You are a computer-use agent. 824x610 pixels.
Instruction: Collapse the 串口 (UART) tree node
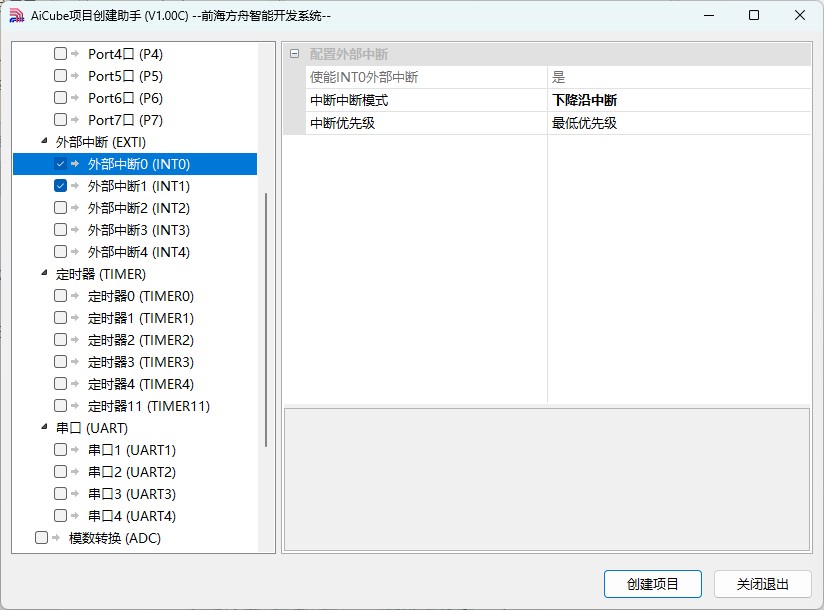pyautogui.click(x=45, y=427)
